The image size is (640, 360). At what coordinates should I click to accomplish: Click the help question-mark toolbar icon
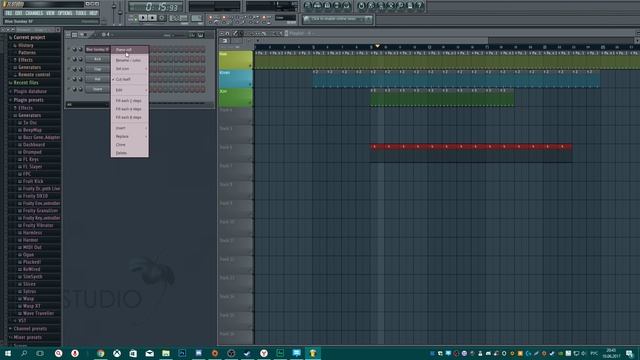(420, 5)
